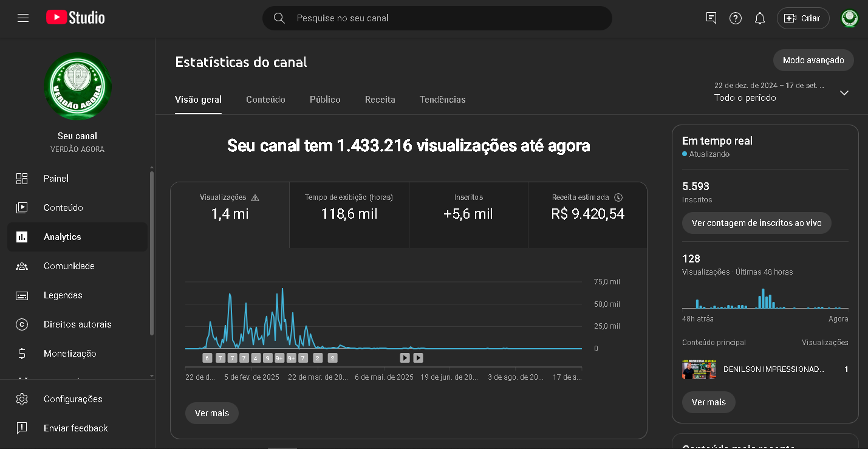Click the Monetização dollar icon

(x=22, y=354)
